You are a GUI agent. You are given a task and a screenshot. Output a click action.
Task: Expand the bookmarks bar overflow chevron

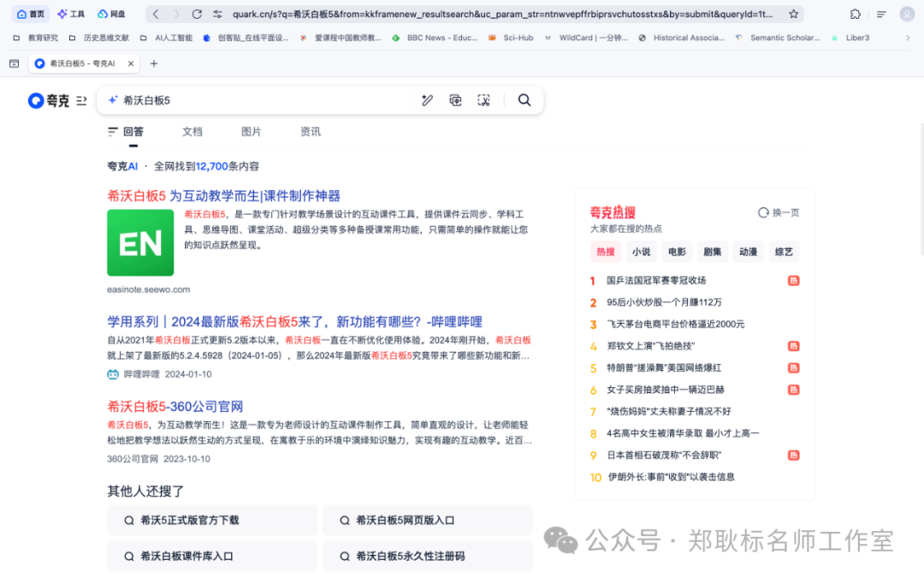point(908,38)
